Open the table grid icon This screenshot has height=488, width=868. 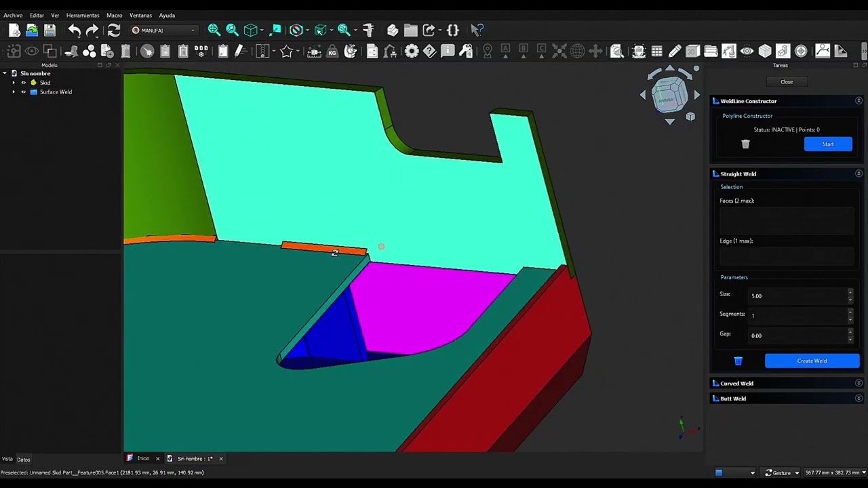click(656, 51)
